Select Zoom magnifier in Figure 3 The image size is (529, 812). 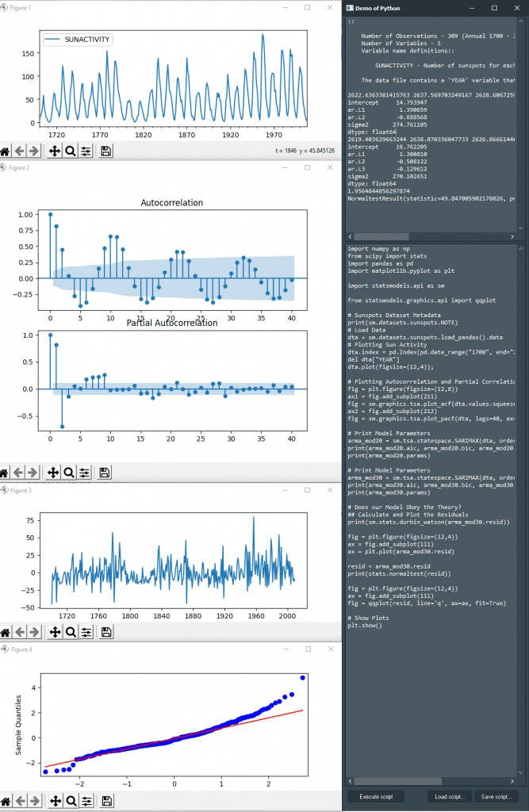71,632
